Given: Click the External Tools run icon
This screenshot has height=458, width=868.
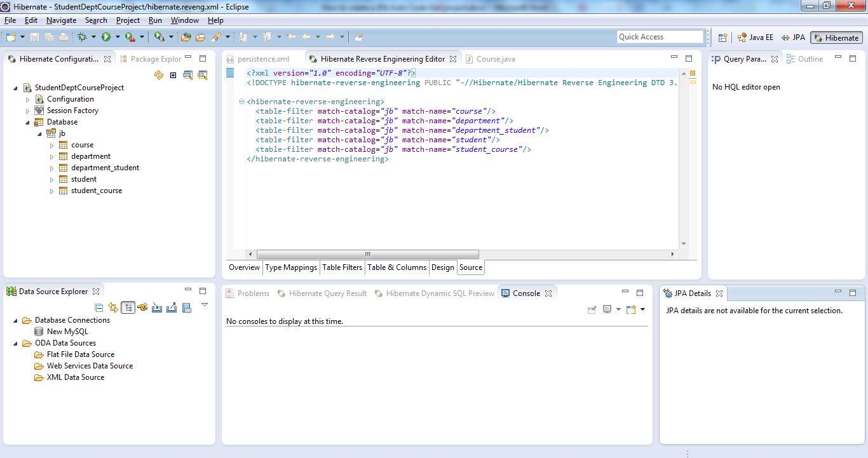Looking at the screenshot, I should (x=130, y=37).
